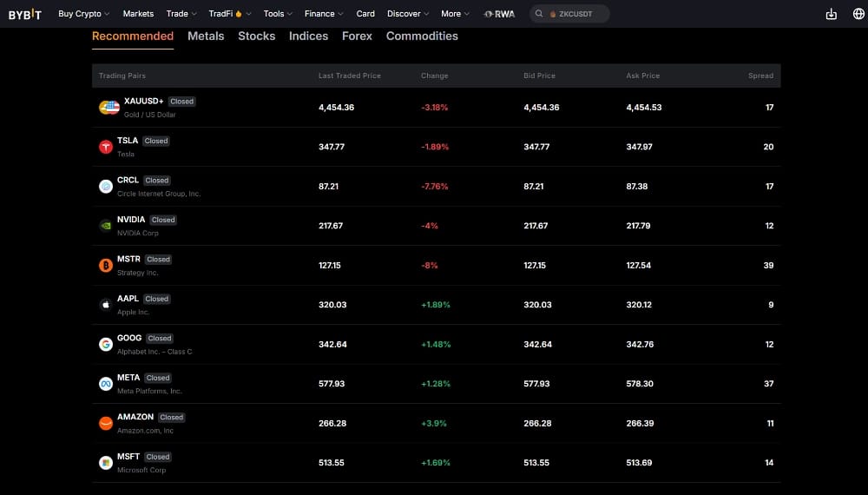Switch to the Stocks tab

pos(256,36)
